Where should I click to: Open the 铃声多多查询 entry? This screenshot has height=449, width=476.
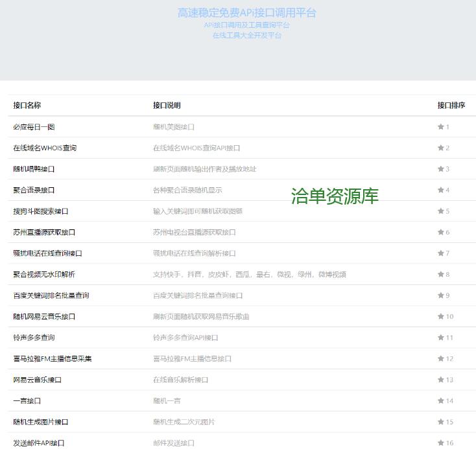pyautogui.click(x=34, y=338)
